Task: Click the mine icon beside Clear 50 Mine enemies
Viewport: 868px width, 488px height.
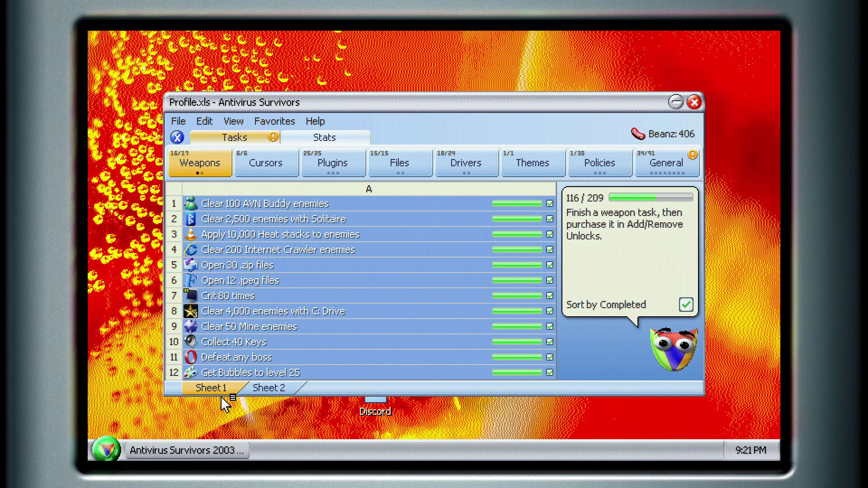Action: tap(191, 326)
